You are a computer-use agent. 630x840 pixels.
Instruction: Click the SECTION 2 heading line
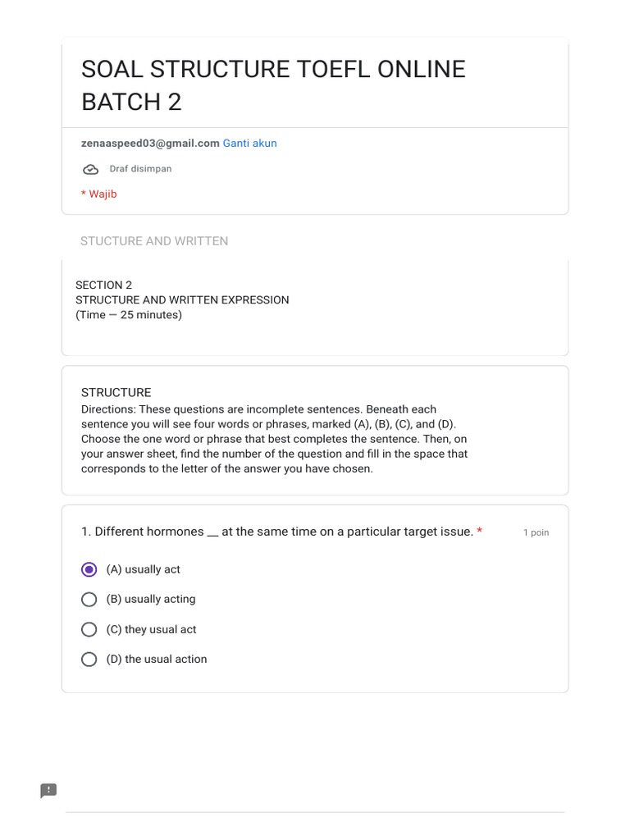[103, 285]
